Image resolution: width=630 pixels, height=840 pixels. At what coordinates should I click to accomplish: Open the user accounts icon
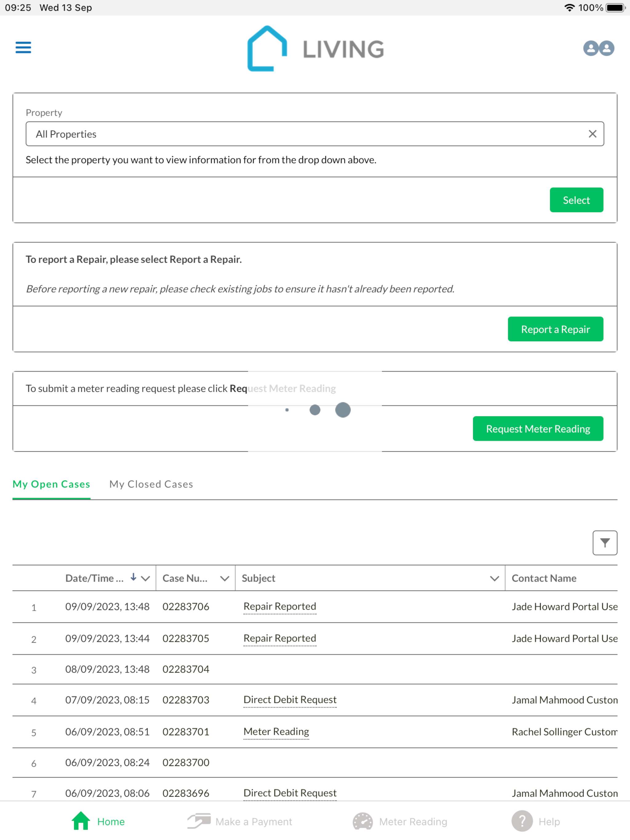(x=598, y=48)
